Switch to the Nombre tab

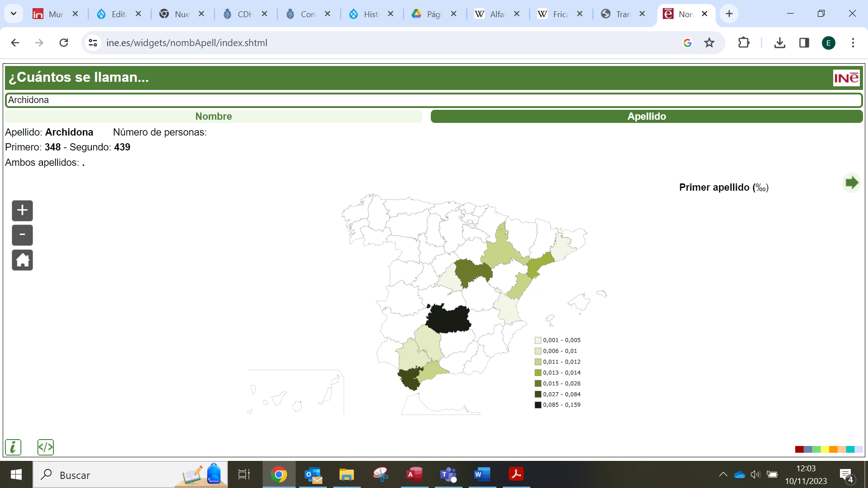(x=213, y=117)
